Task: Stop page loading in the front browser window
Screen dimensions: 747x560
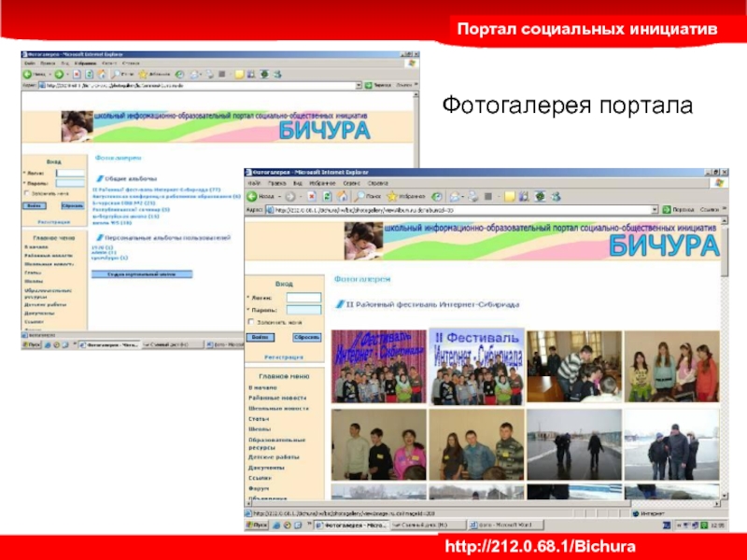Action: point(312,196)
